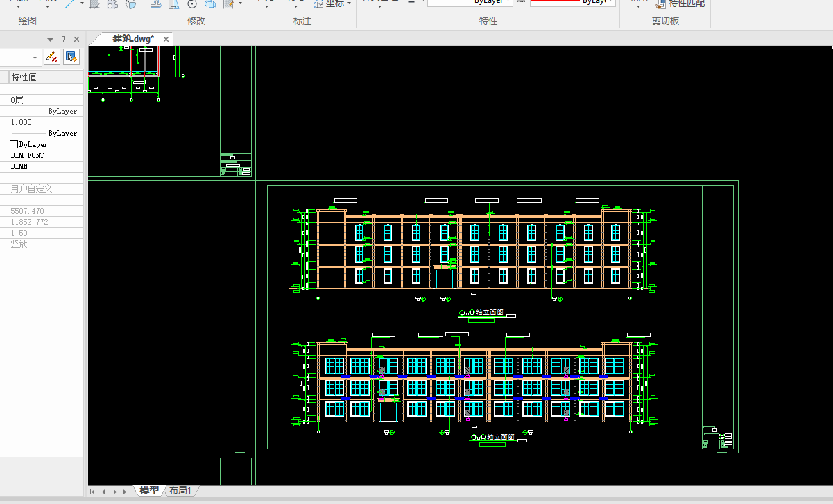Switch to the 模型 model tab
Image resolution: width=833 pixels, height=504 pixels.
tap(148, 491)
